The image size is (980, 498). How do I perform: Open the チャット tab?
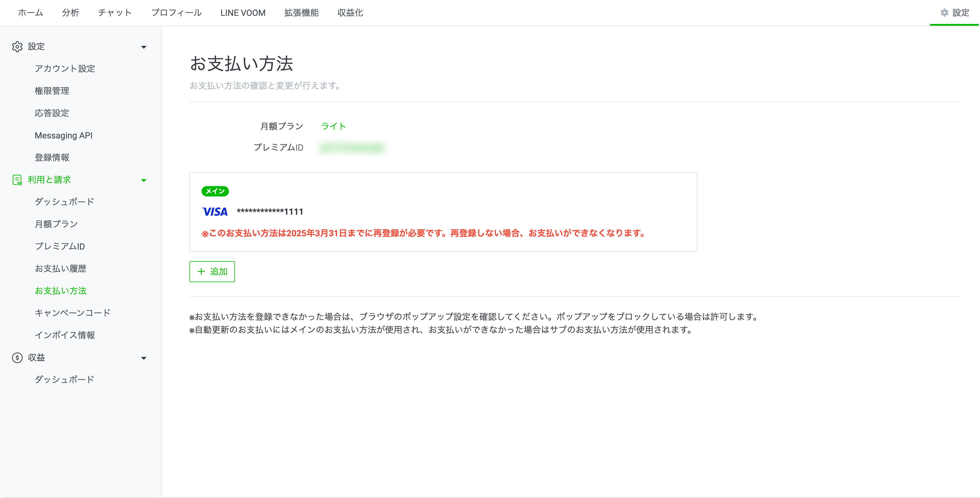coord(115,13)
